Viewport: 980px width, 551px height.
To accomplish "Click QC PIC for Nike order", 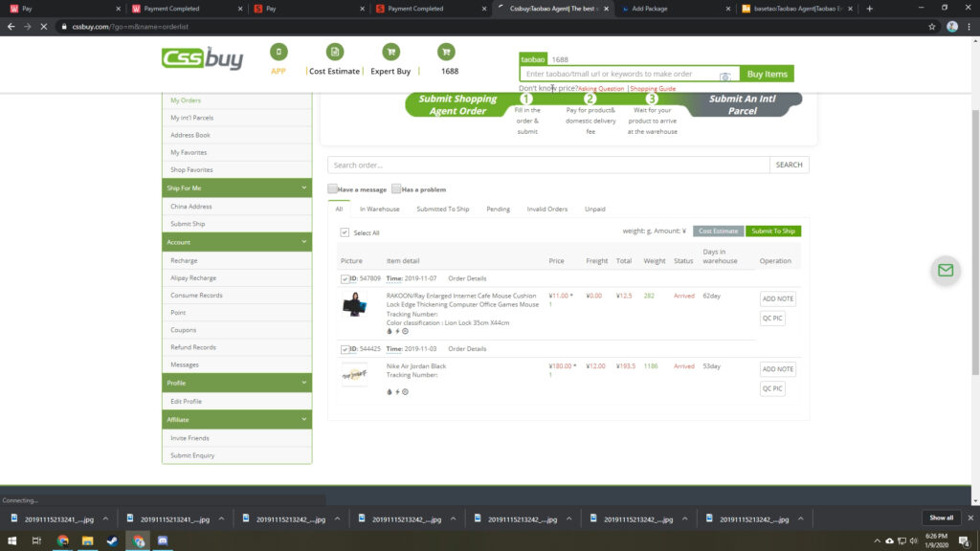I will pos(772,388).
